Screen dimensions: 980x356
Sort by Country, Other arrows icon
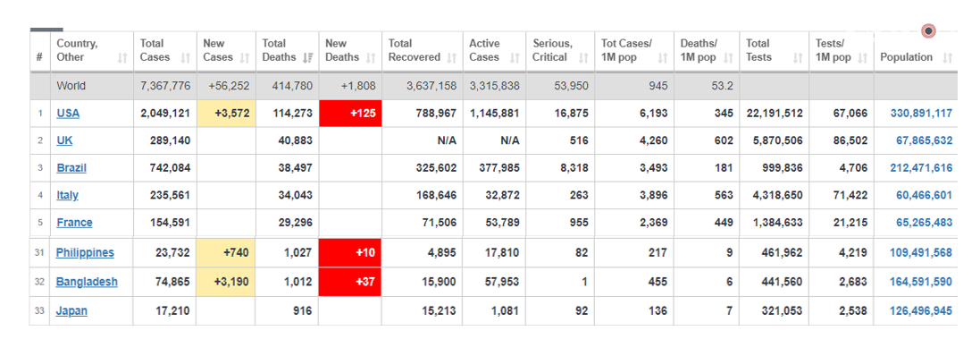point(121,58)
